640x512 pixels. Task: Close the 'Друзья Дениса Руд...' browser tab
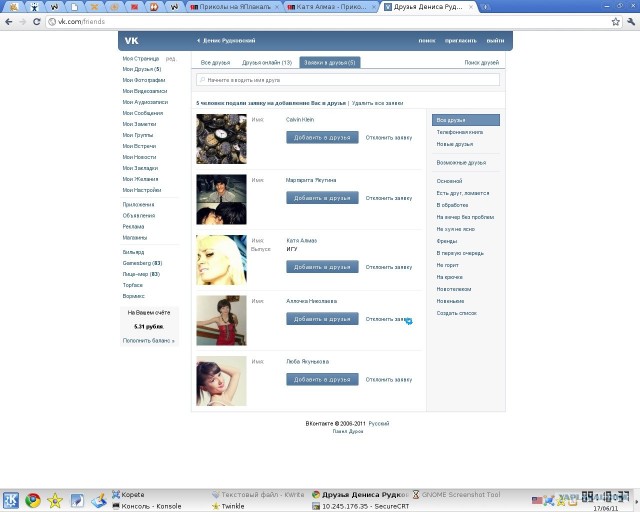pyautogui.click(x=471, y=7)
